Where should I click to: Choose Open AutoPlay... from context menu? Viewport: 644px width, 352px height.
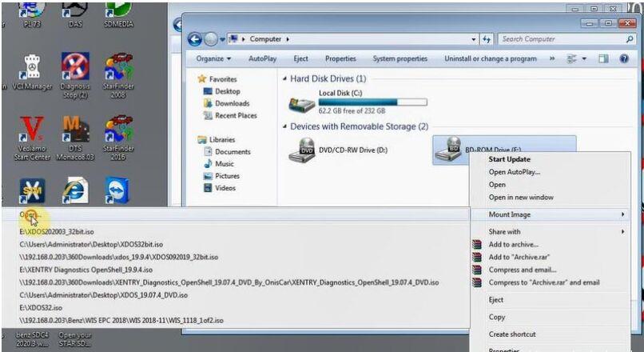(515, 172)
